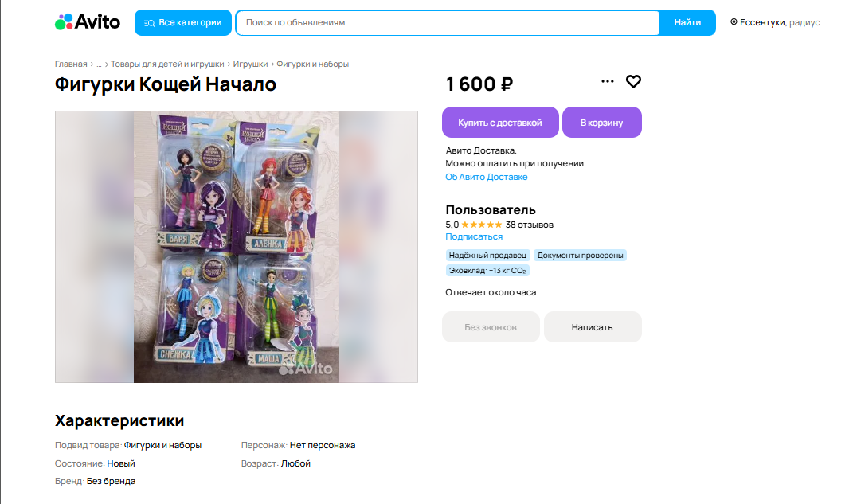Open the three-dot more options menu

(x=608, y=81)
